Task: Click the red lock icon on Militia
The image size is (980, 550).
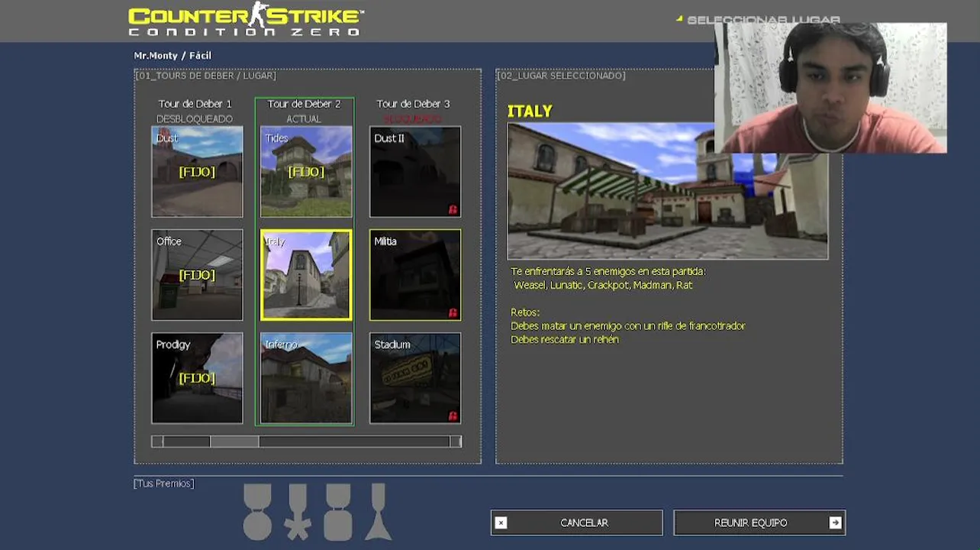Action: click(x=453, y=312)
